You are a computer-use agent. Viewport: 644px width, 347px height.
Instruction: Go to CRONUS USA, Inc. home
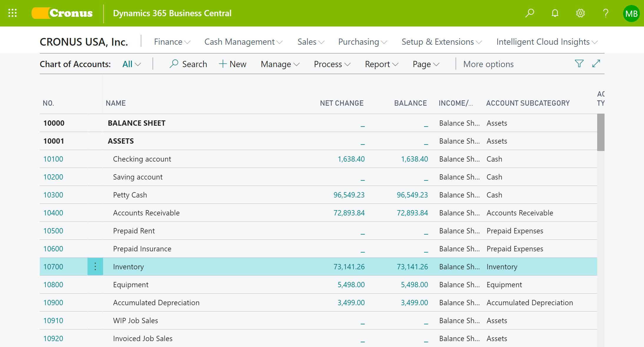point(84,42)
